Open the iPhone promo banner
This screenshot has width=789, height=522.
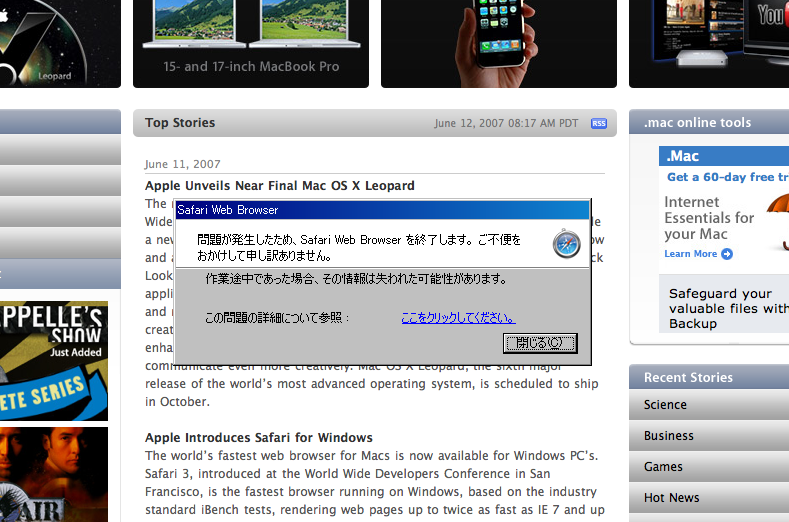coord(499,44)
